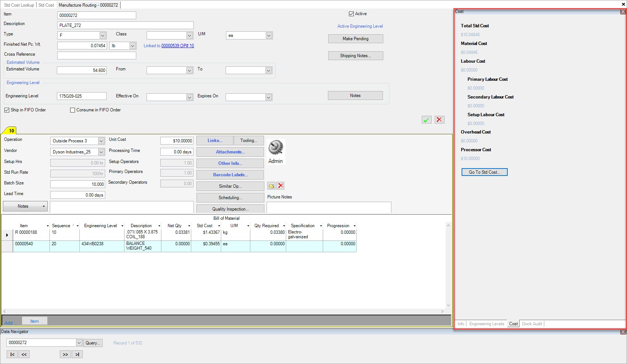Open Other Info

(230, 163)
